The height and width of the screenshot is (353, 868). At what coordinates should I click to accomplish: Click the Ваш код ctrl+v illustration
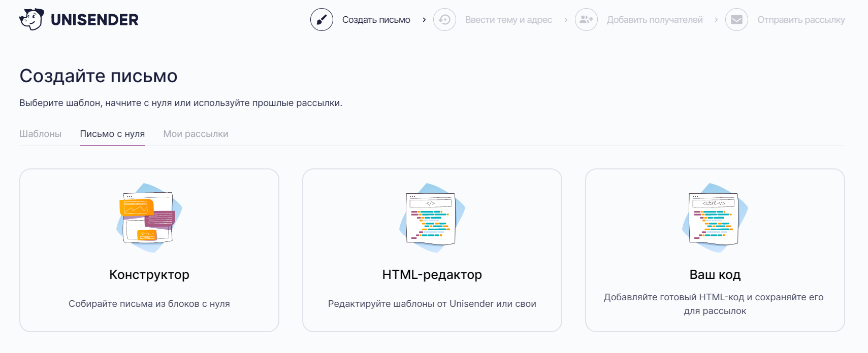coord(715,218)
